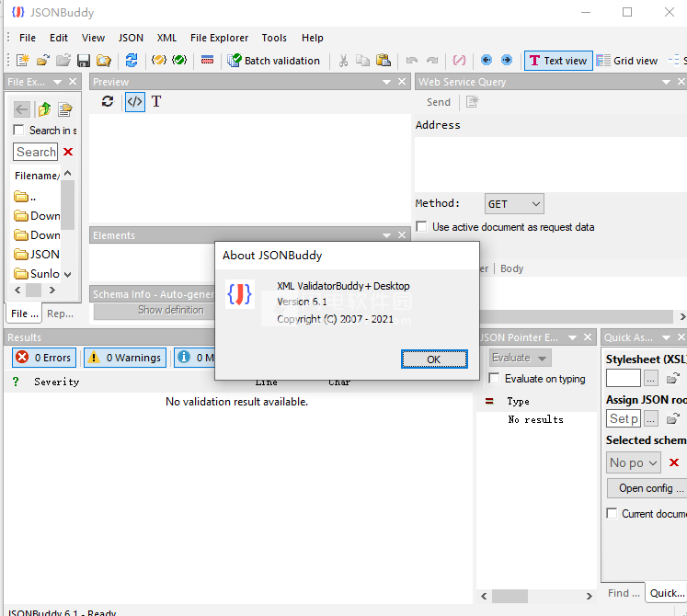Viewport: 687px width, 616px height.
Task: Click the Show definition button
Action: pos(155,310)
